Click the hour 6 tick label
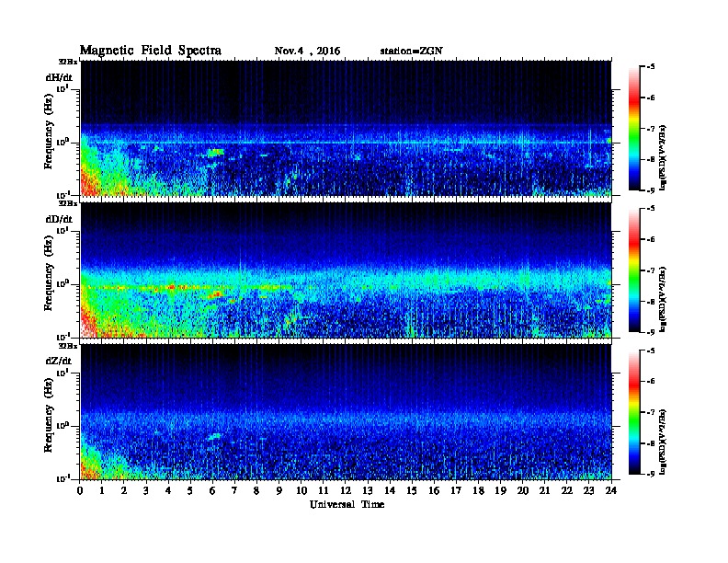This screenshot has height=563, width=728. (x=213, y=490)
